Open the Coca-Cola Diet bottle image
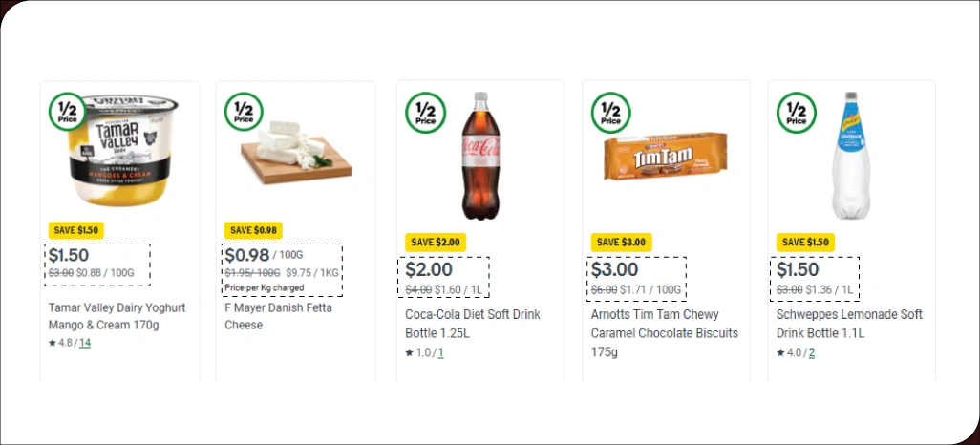The height and width of the screenshot is (445, 980). point(481,156)
